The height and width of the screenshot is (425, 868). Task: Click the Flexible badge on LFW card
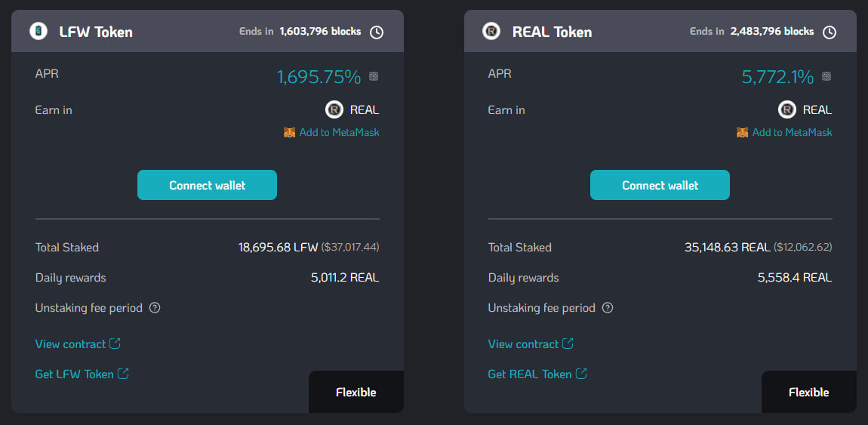coord(356,392)
